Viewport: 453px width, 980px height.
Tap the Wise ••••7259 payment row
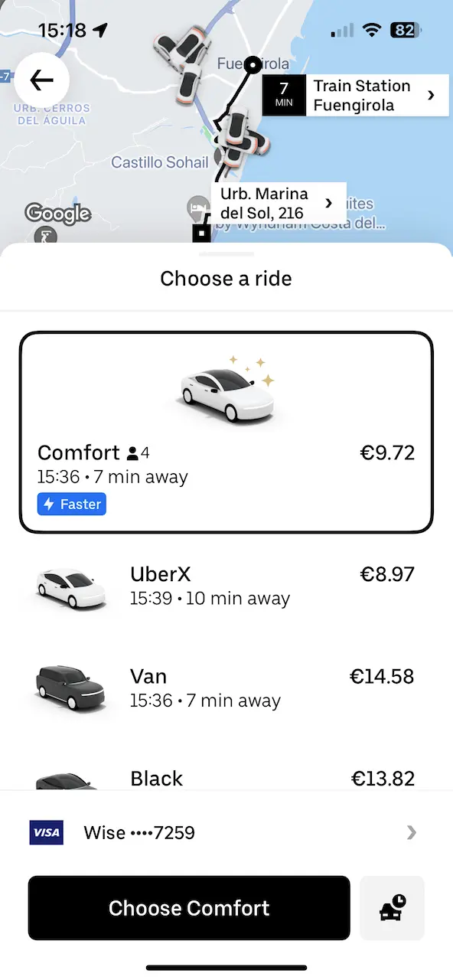pyautogui.click(x=226, y=832)
